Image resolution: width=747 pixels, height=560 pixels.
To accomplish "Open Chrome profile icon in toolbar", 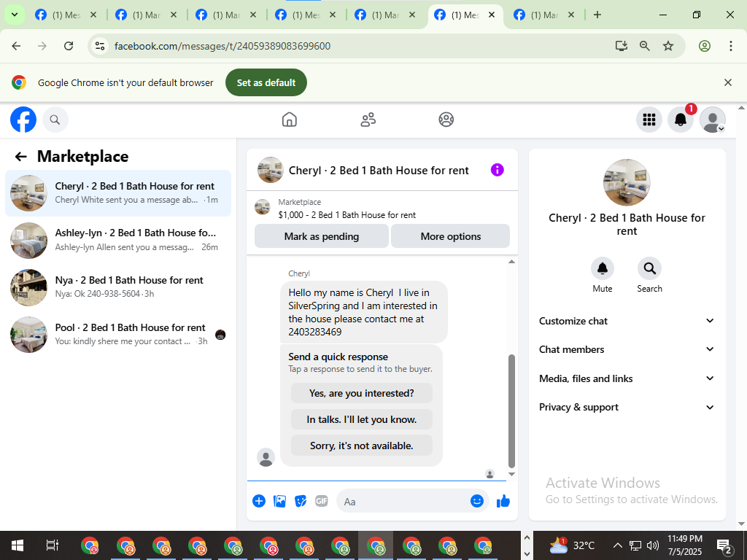I will [x=705, y=46].
